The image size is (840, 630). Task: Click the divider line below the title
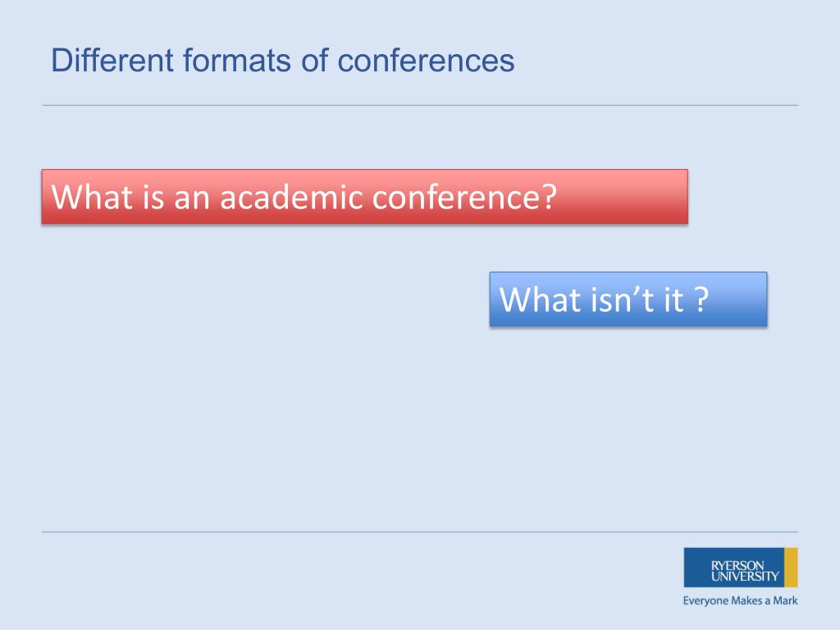click(x=420, y=105)
